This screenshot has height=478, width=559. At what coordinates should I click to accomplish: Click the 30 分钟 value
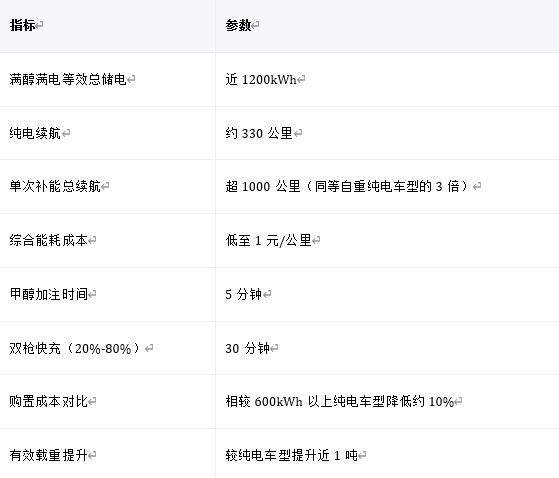point(247,348)
